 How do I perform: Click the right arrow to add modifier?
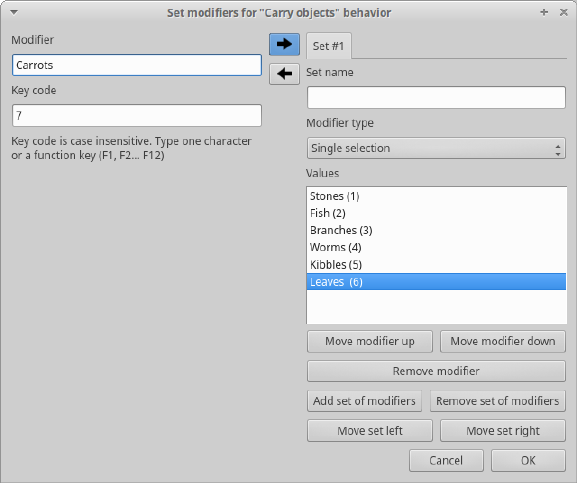point(284,45)
